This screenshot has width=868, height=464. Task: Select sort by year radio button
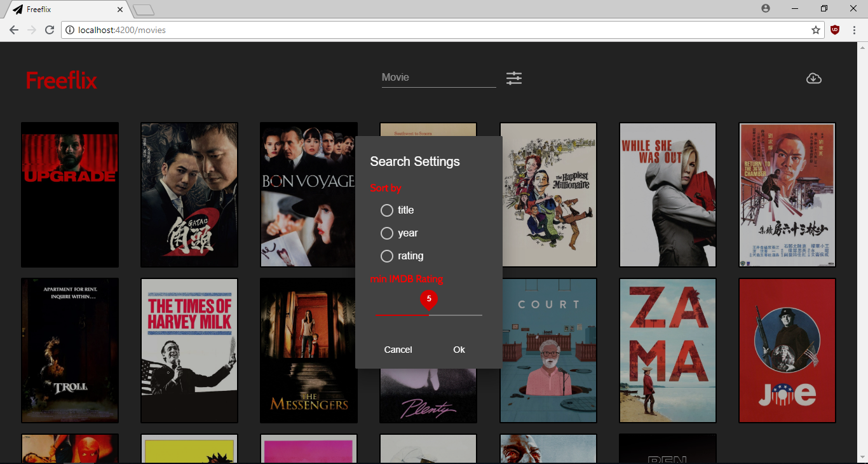pos(386,233)
